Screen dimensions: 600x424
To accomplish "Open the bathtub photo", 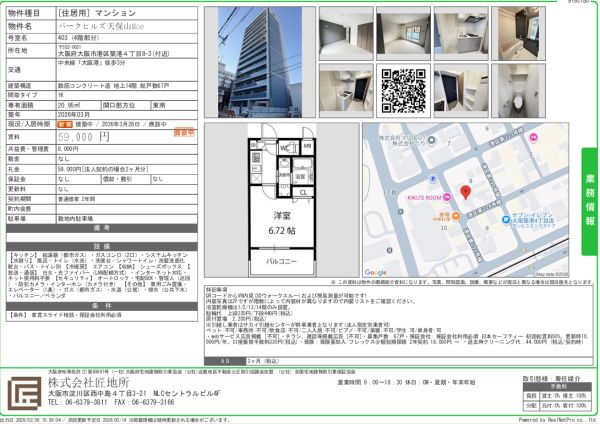I will [518, 33].
